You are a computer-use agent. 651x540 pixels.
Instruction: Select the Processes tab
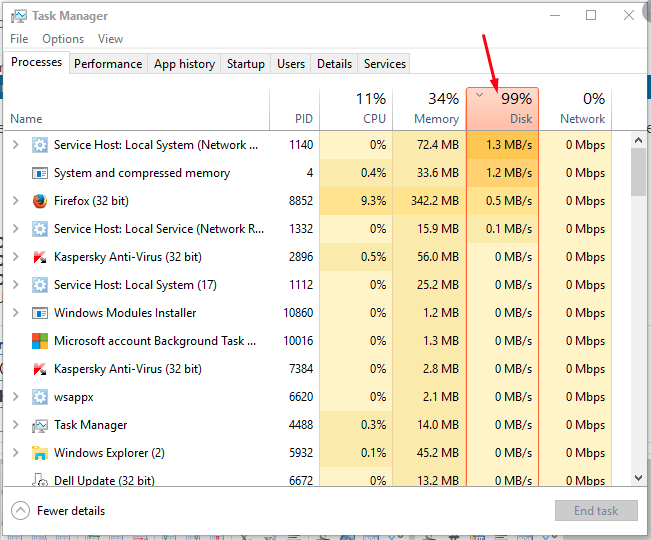pos(36,62)
